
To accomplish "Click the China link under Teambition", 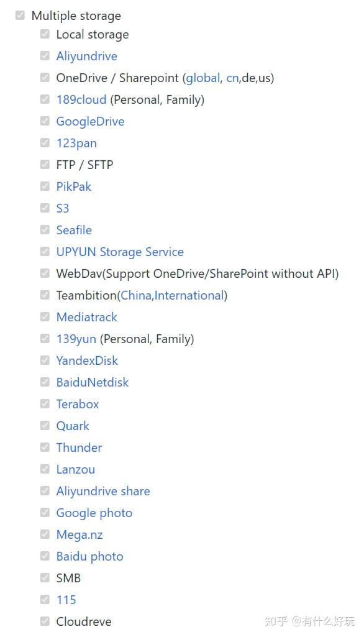I will click(x=136, y=295).
